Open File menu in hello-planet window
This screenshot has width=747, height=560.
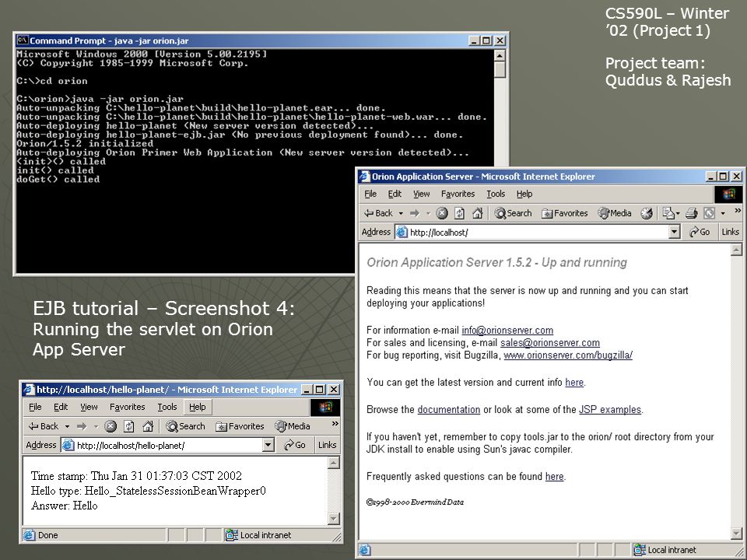[35, 407]
